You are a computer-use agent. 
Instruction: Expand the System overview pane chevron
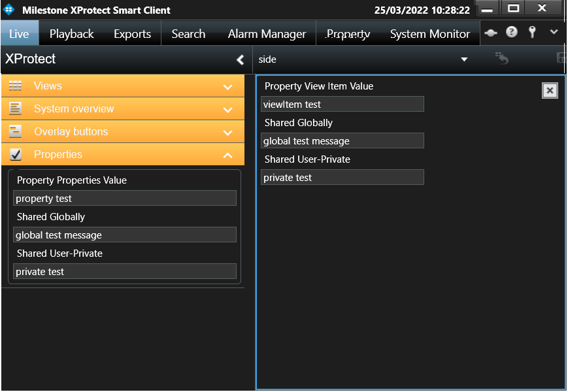tap(228, 110)
